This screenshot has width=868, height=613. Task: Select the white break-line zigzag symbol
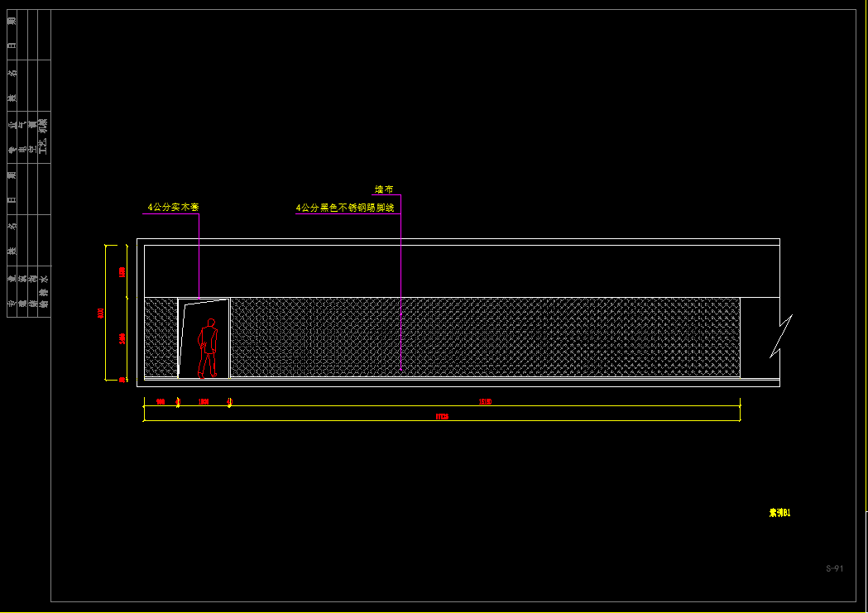coord(781,336)
